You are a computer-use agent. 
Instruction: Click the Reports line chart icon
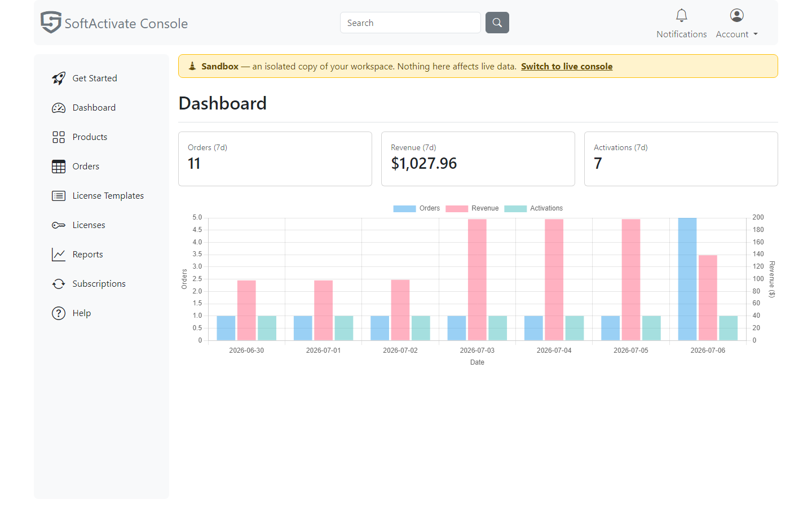coord(59,255)
